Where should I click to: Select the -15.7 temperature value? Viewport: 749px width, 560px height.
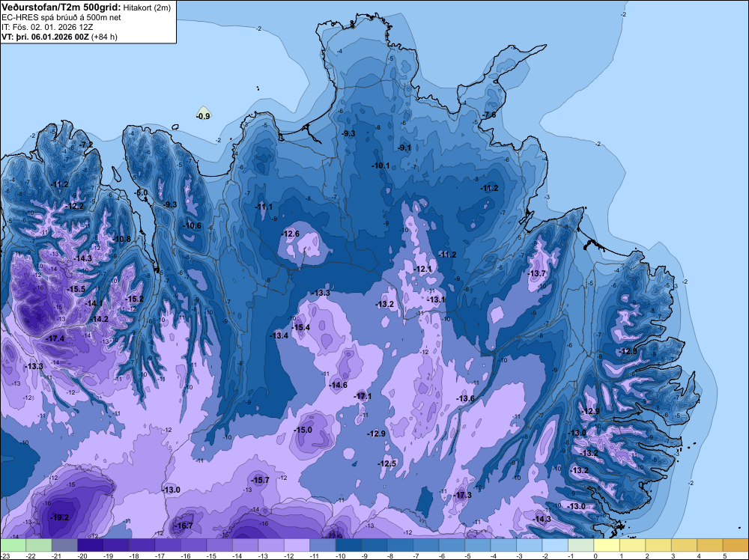pos(261,480)
